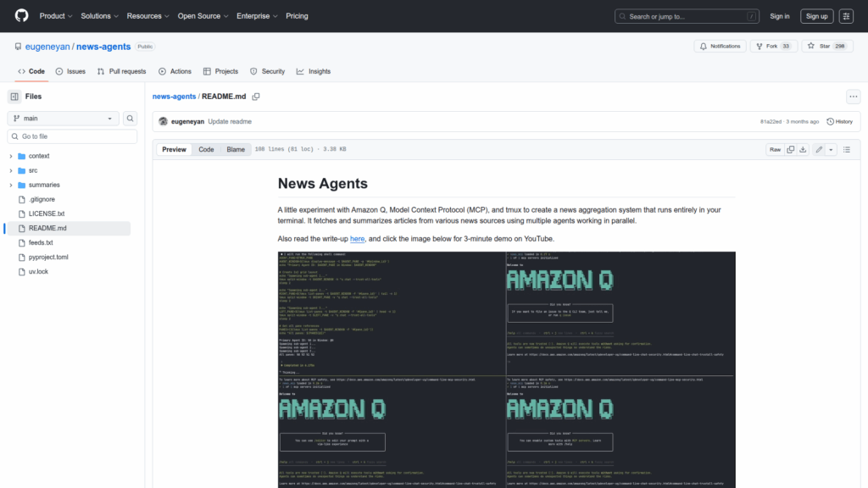This screenshot has height=488, width=868.
Task: Click the GitHub logo icon
Action: click(x=21, y=16)
